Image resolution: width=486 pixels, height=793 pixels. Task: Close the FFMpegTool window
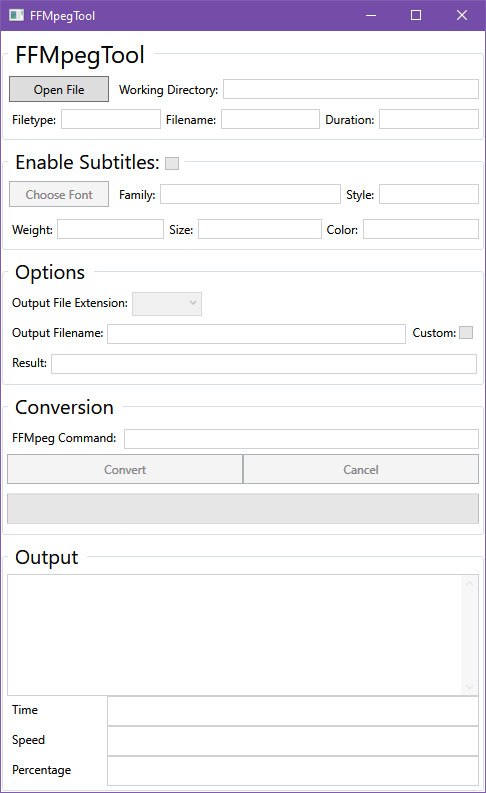point(461,15)
